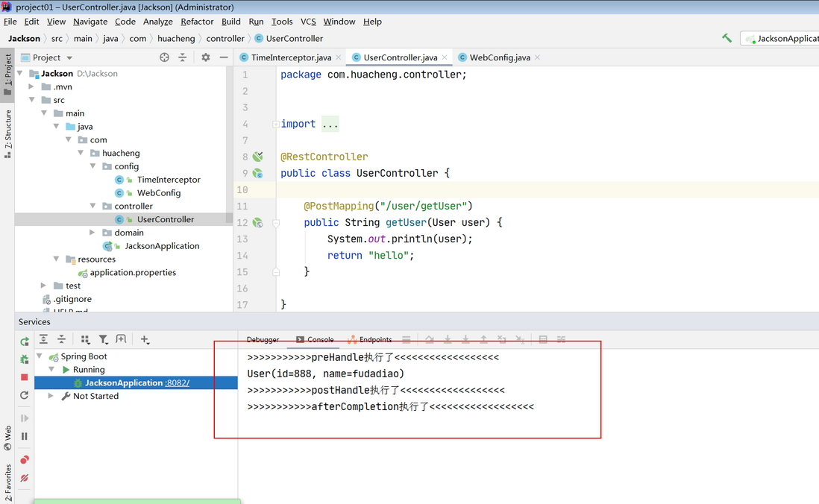Open the :8082/ link

177,382
